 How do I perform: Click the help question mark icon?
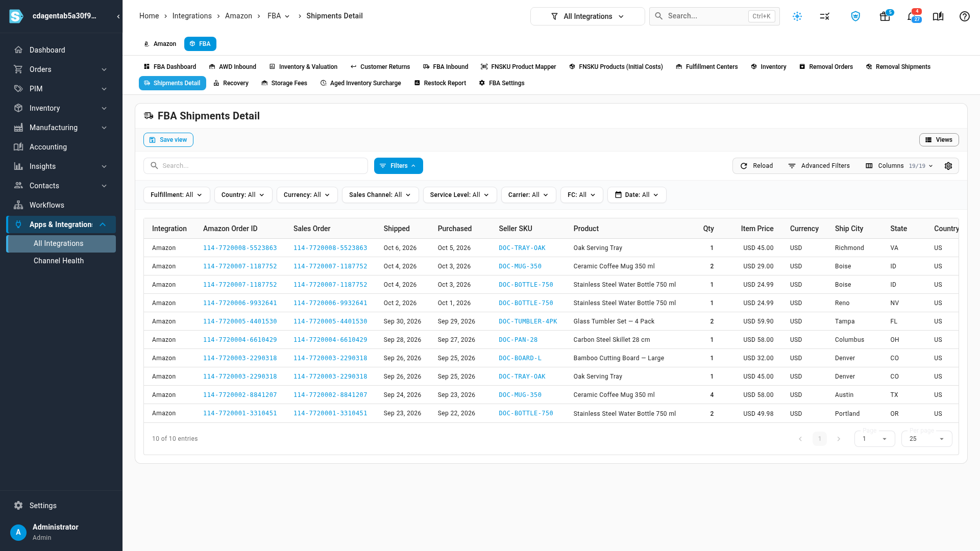(x=965, y=16)
